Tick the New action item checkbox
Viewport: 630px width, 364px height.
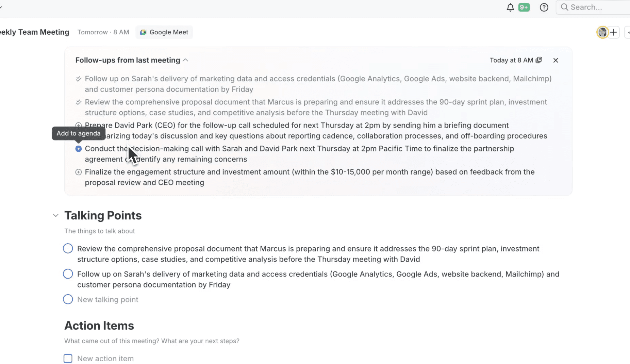68,359
